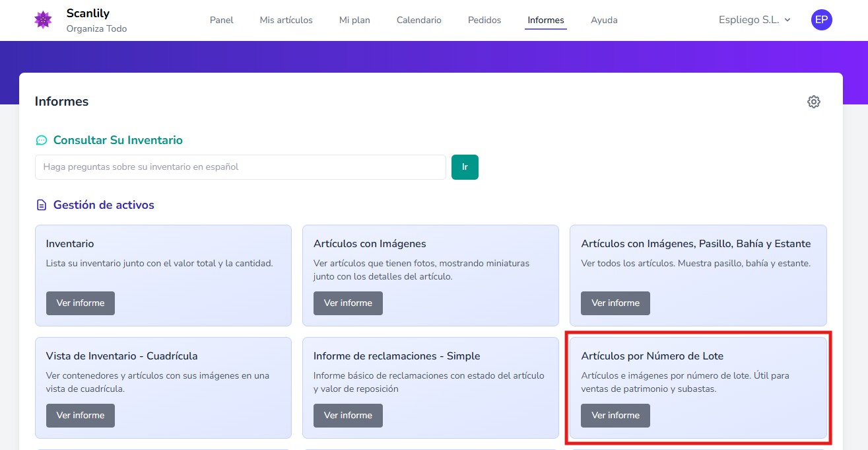Click the Scanlily purple logo icon

click(x=43, y=20)
